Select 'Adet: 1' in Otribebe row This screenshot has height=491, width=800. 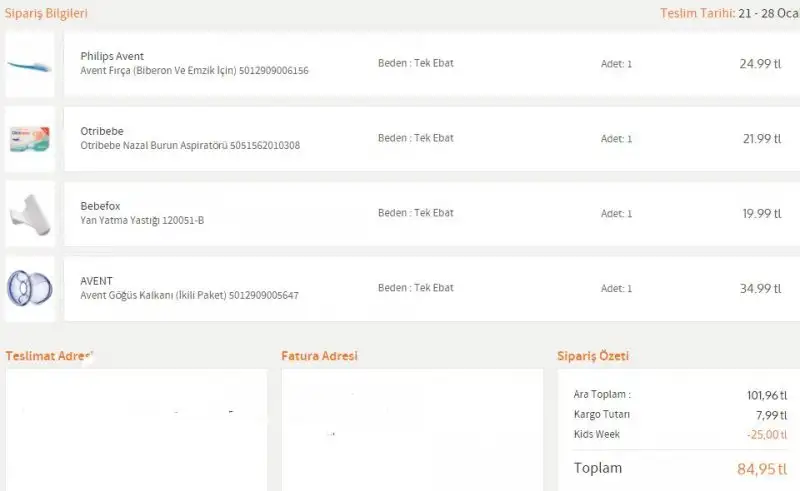[x=616, y=139]
